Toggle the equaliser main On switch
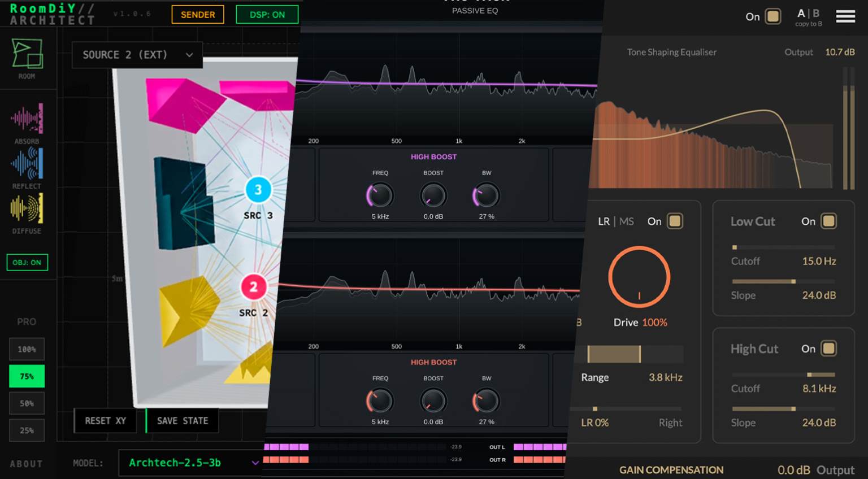 [773, 16]
